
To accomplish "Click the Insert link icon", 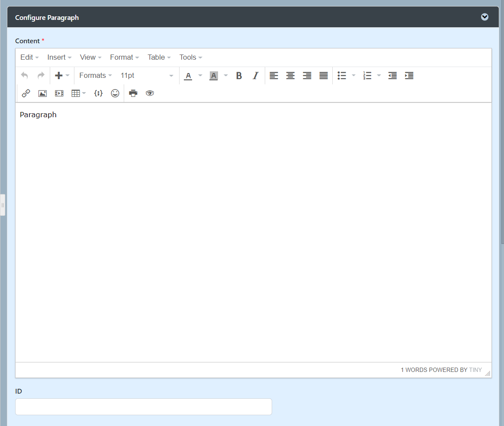I will tap(26, 93).
